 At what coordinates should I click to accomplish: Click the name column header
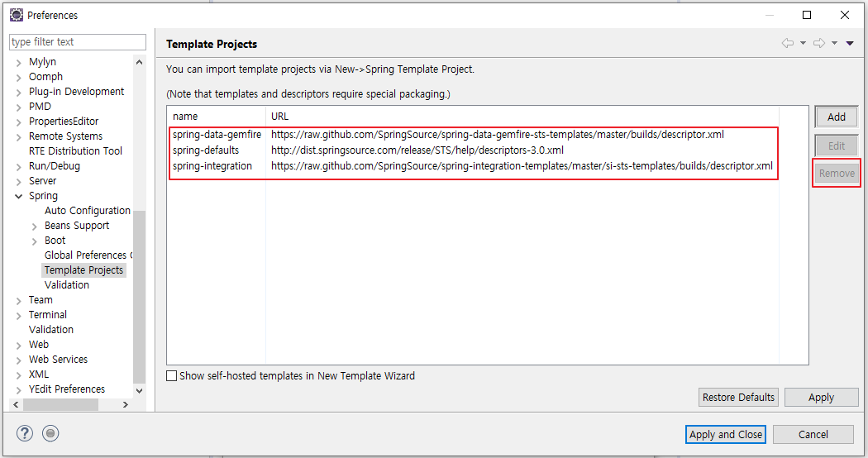pos(217,117)
